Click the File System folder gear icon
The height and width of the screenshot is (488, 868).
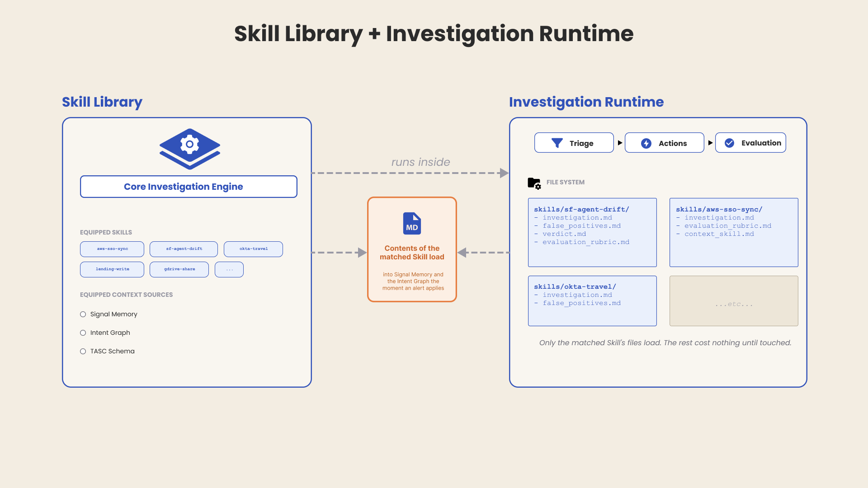(x=534, y=183)
